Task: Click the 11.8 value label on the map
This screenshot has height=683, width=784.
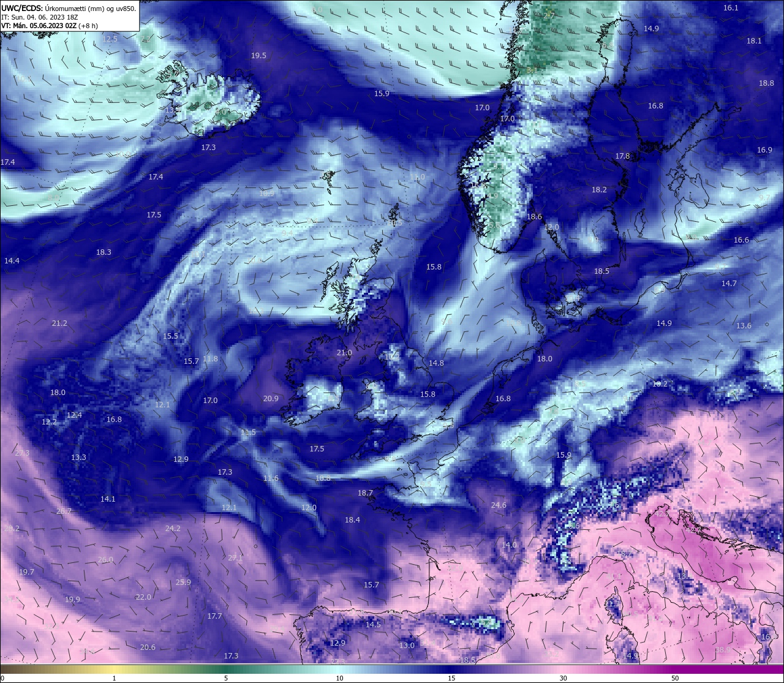Action: point(210,359)
